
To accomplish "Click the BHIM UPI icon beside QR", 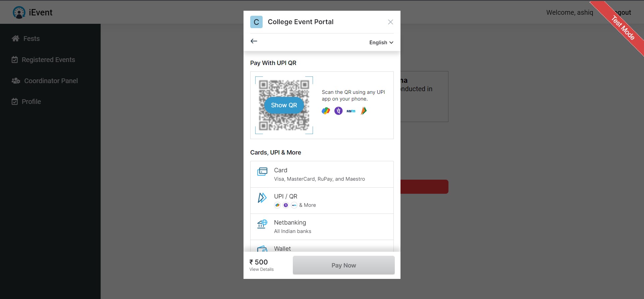I will (364, 111).
